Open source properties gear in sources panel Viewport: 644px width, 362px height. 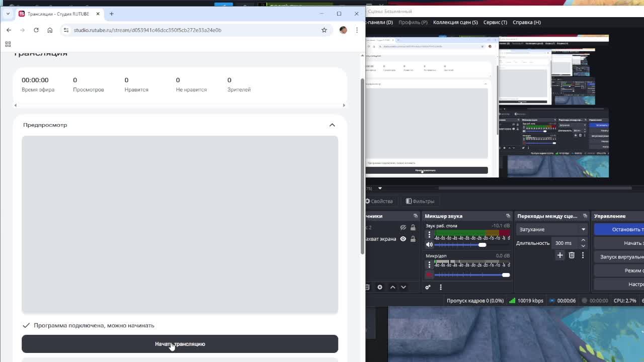[380, 287]
